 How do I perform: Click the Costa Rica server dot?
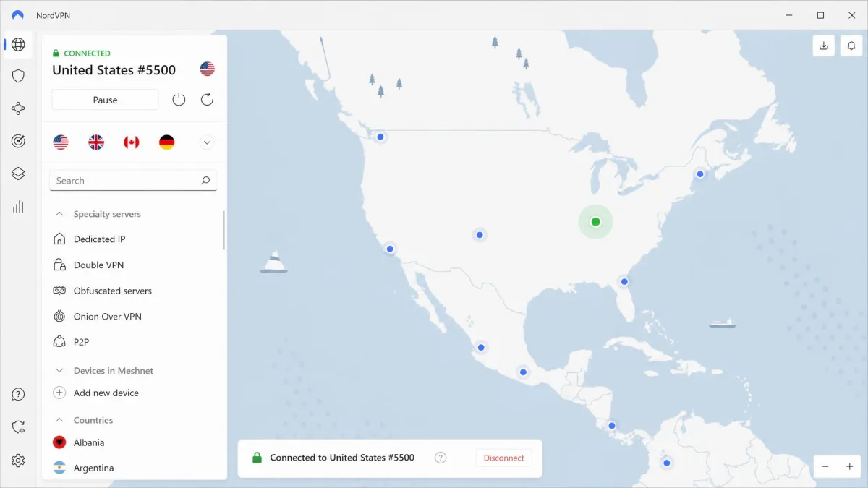612,425
